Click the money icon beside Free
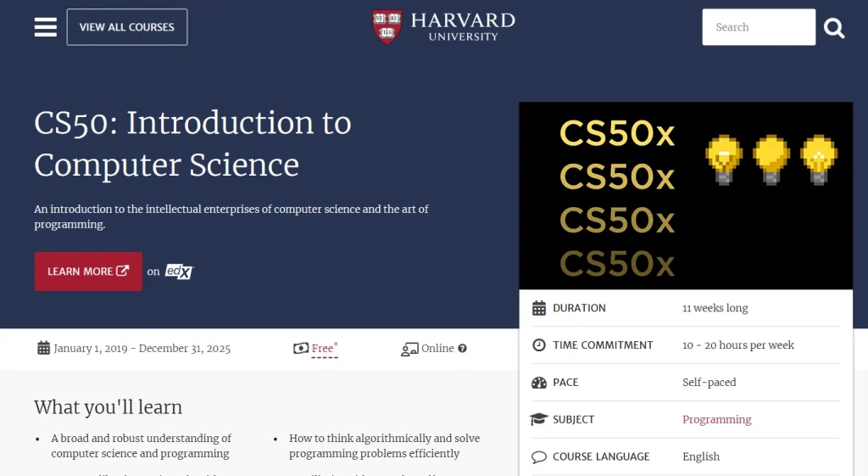868x476 pixels. pyautogui.click(x=301, y=349)
